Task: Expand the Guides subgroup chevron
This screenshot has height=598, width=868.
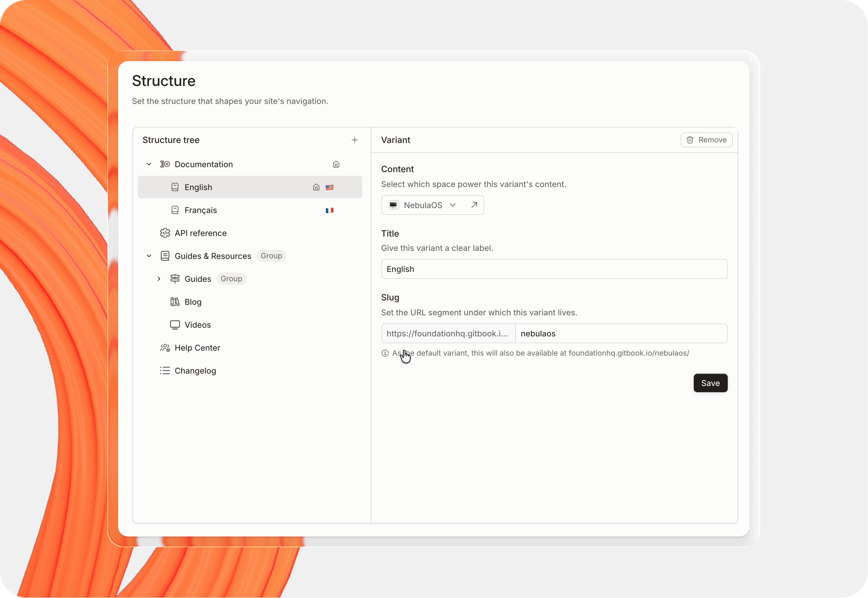Action: pyautogui.click(x=159, y=279)
